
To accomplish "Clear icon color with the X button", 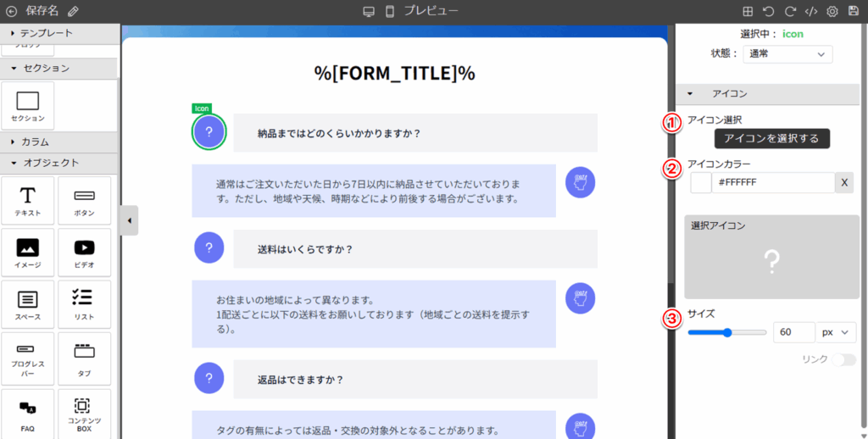I will coord(845,183).
